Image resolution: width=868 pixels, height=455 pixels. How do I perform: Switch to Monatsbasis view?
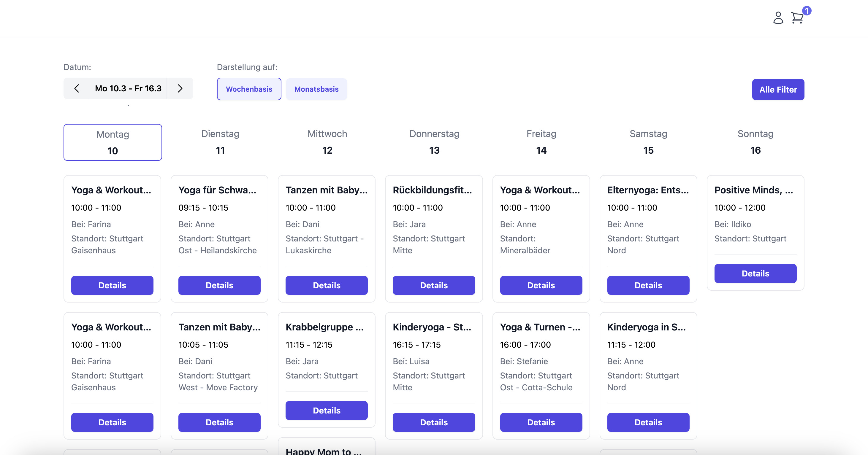(316, 89)
